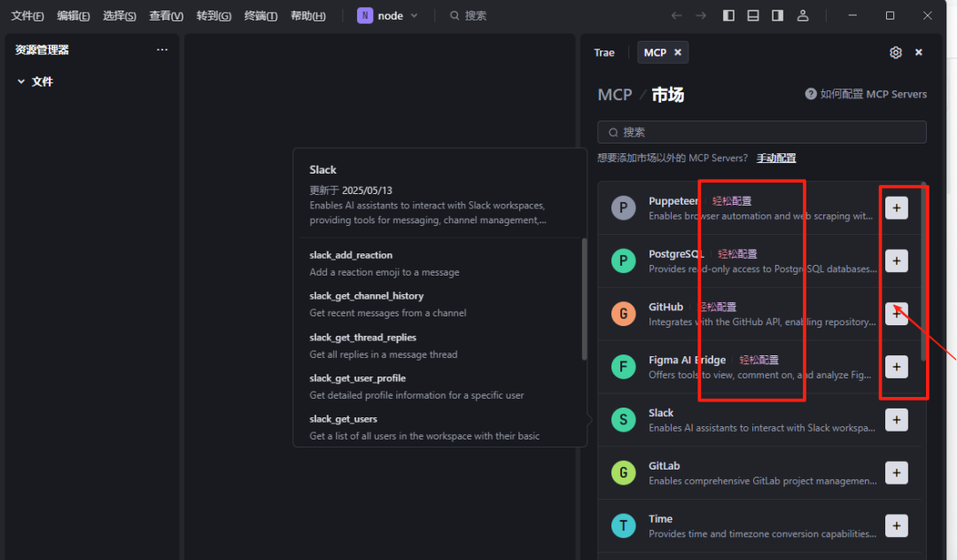This screenshot has height=560, width=957.
Task: Open the 文件(F) menu
Action: click(x=27, y=16)
